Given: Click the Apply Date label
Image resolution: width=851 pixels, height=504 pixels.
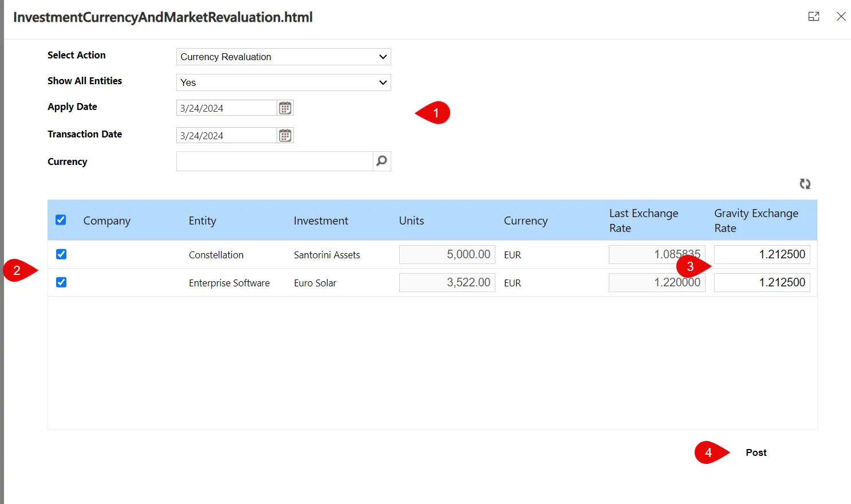Looking at the screenshot, I should pos(72,107).
